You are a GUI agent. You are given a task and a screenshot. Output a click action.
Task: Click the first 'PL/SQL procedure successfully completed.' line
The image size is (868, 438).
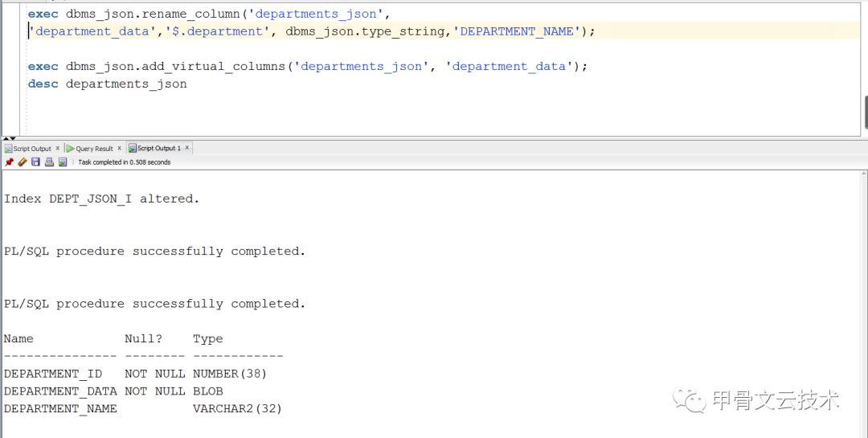click(155, 252)
